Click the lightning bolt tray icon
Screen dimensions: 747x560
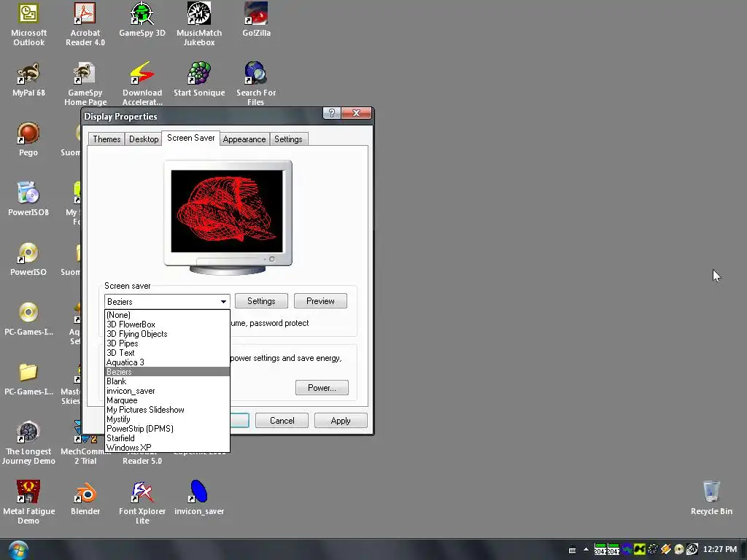[665, 550]
